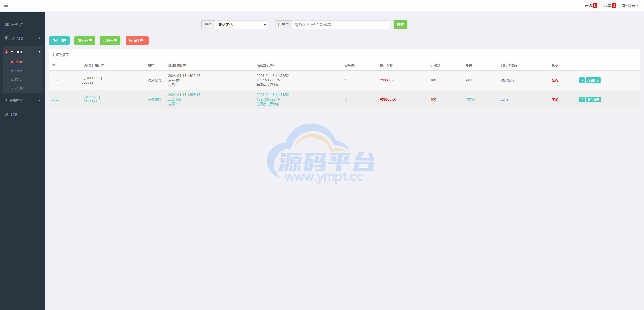Click the 信用分 column header
This screenshot has width=644, height=310.
coord(435,65)
